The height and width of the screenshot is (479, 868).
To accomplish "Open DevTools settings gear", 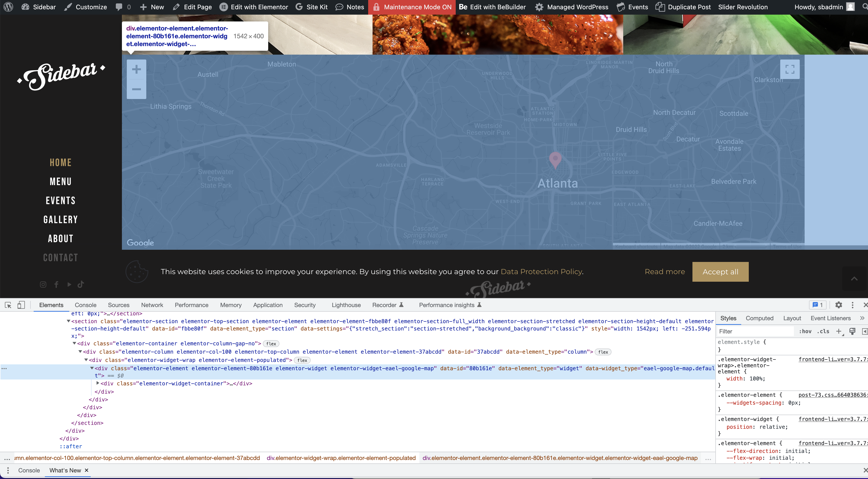I will pos(839,305).
